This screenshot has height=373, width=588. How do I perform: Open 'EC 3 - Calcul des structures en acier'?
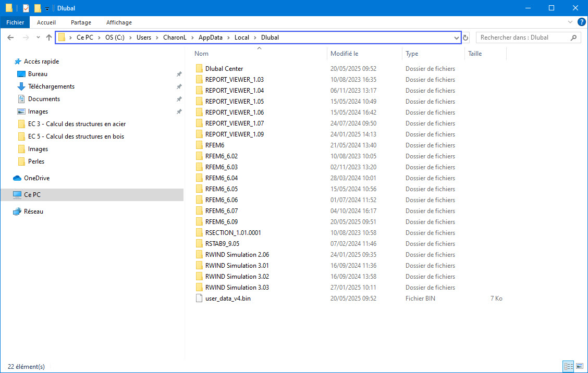(77, 123)
